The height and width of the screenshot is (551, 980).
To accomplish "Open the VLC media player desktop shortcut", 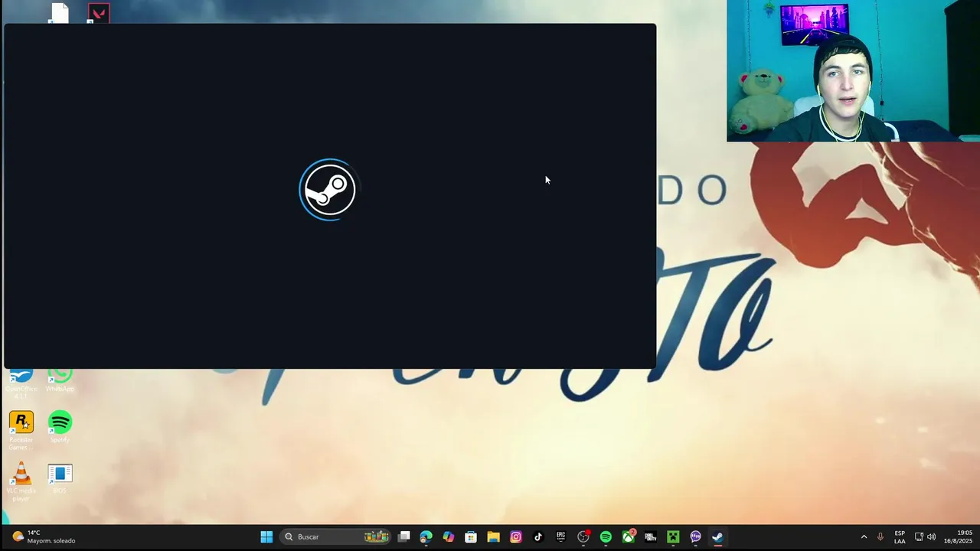I will [21, 482].
